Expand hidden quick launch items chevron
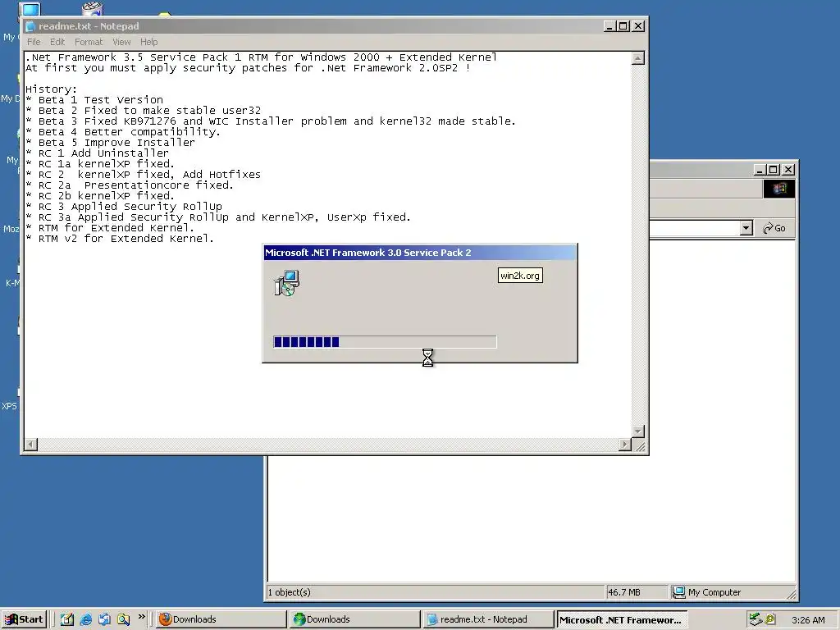 pos(141,617)
